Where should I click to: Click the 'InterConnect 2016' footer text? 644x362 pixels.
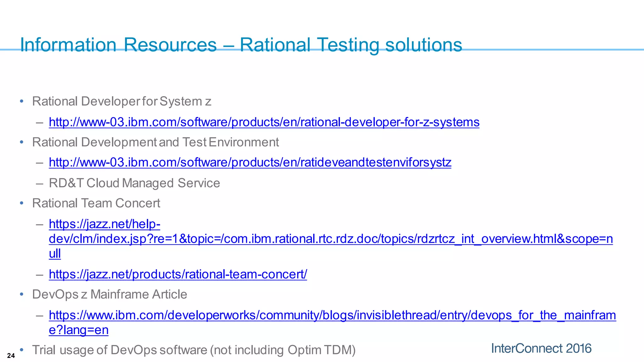541,348
